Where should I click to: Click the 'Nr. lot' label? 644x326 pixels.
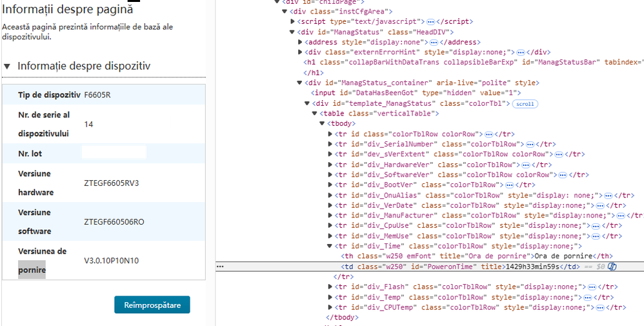(30, 154)
